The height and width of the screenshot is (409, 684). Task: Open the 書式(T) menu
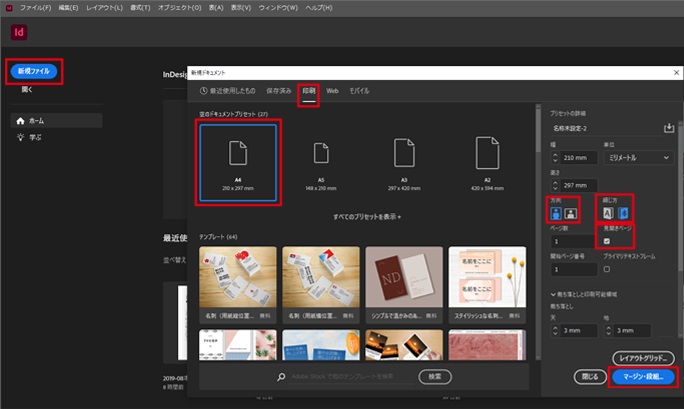click(140, 8)
